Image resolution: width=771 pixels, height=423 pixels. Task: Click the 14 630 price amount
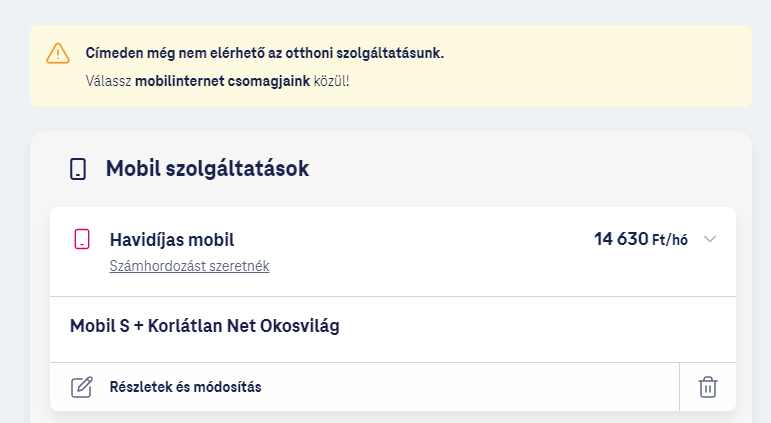620,239
